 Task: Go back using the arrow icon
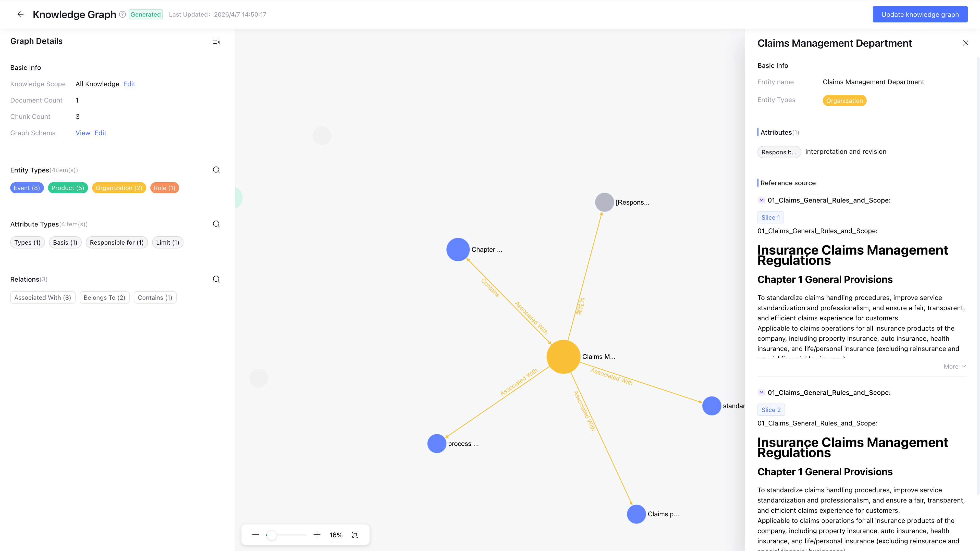pyautogui.click(x=20, y=15)
